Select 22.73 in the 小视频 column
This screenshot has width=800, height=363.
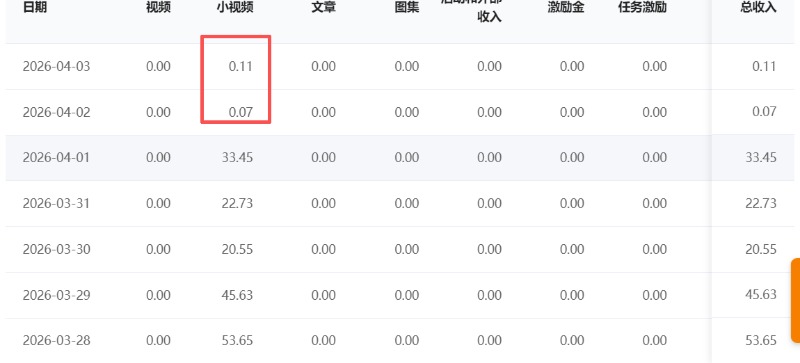click(x=237, y=203)
